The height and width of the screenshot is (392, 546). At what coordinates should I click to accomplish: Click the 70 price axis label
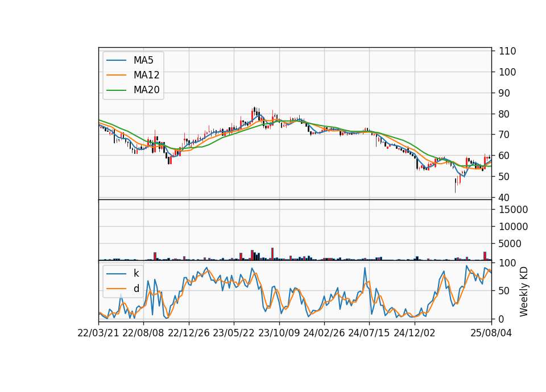504,135
